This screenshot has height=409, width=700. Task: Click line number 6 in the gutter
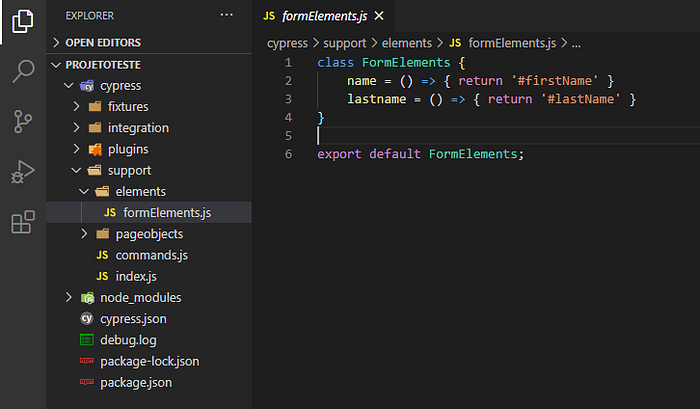click(288, 154)
